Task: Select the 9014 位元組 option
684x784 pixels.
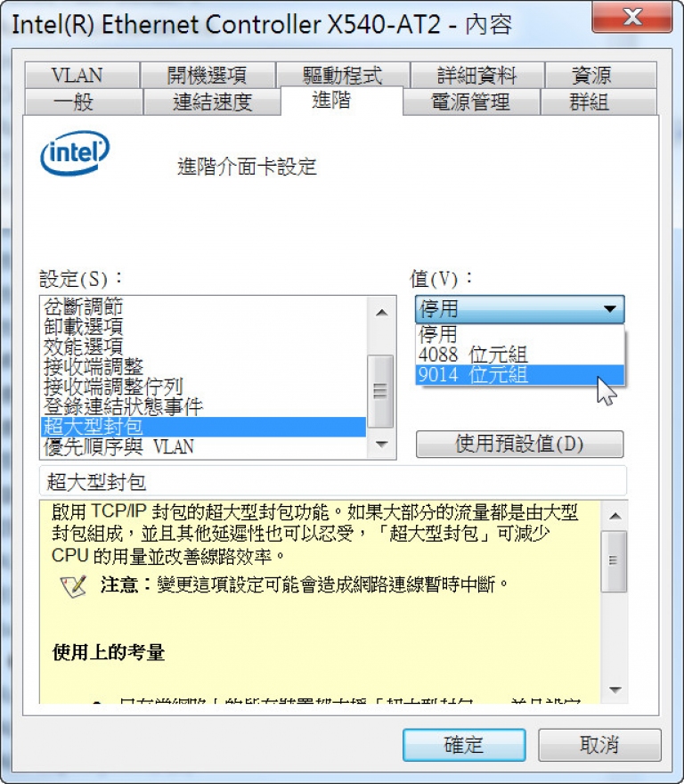Action: pyautogui.click(x=520, y=375)
